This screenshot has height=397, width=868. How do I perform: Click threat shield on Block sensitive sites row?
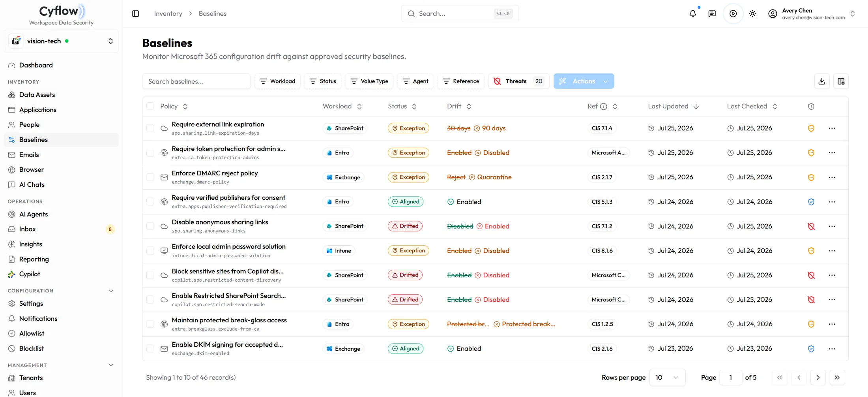pos(811,275)
